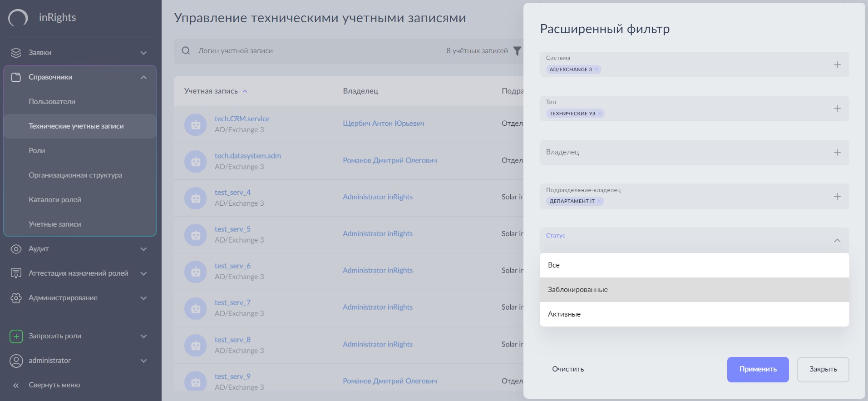This screenshot has width=868, height=401.
Task: Select Все in the Статус dropdown
Action: [694, 265]
